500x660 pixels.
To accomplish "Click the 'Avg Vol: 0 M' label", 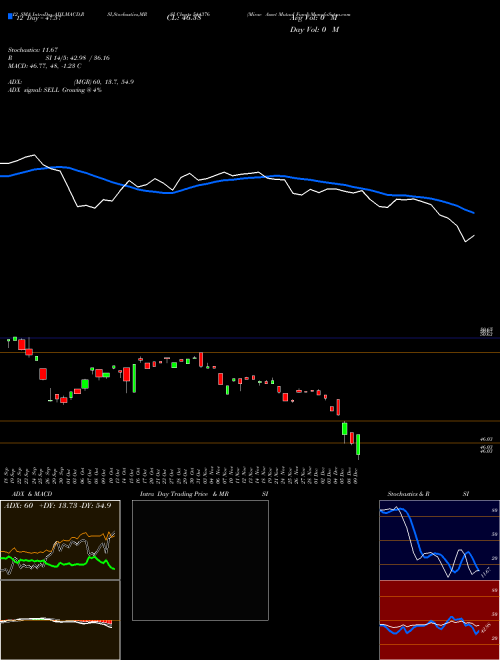I will coord(314,18).
